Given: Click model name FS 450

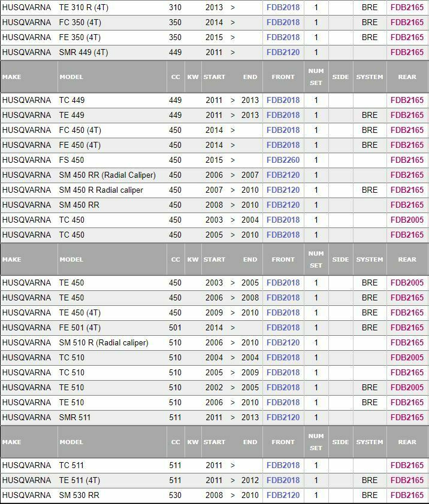Looking at the screenshot, I should tap(71, 160).
